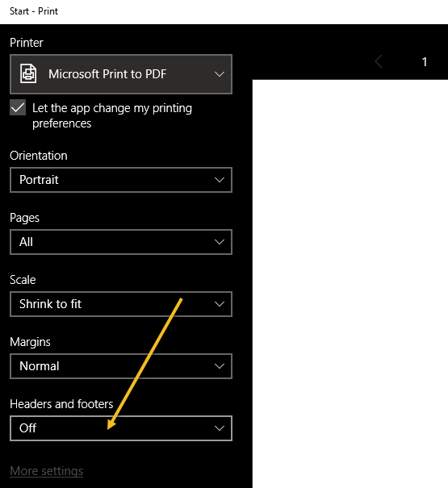
Task: Click the page number 1 indicator
Action: pos(425,62)
